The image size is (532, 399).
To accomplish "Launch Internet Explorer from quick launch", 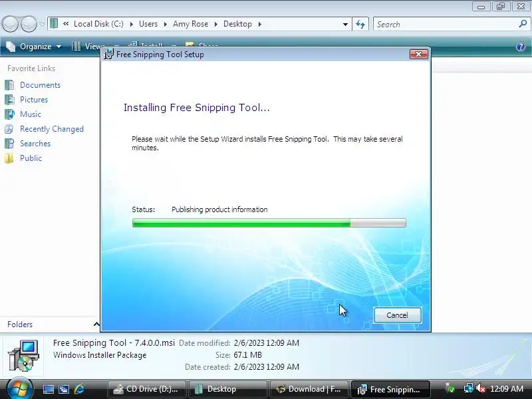I will pyautogui.click(x=79, y=389).
